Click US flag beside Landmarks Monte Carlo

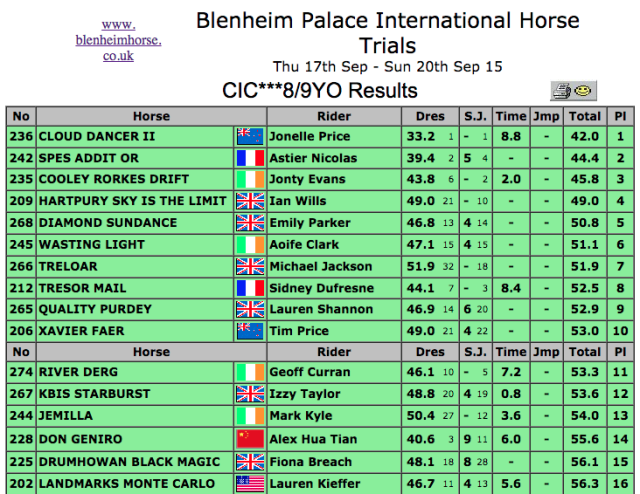point(250,484)
